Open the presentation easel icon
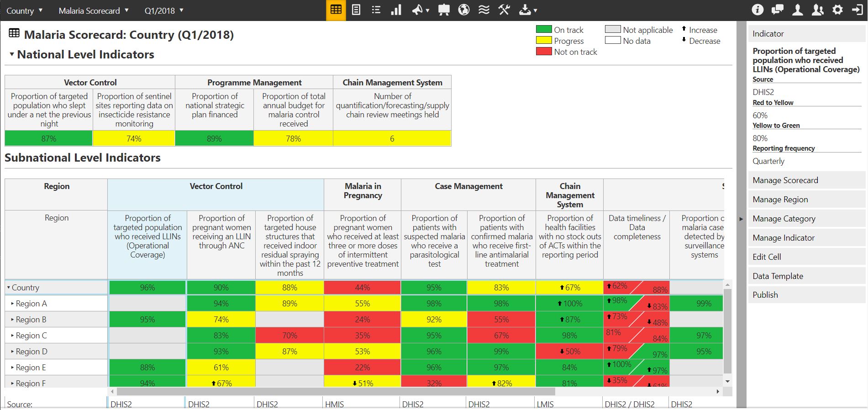868x410 pixels. click(x=443, y=10)
